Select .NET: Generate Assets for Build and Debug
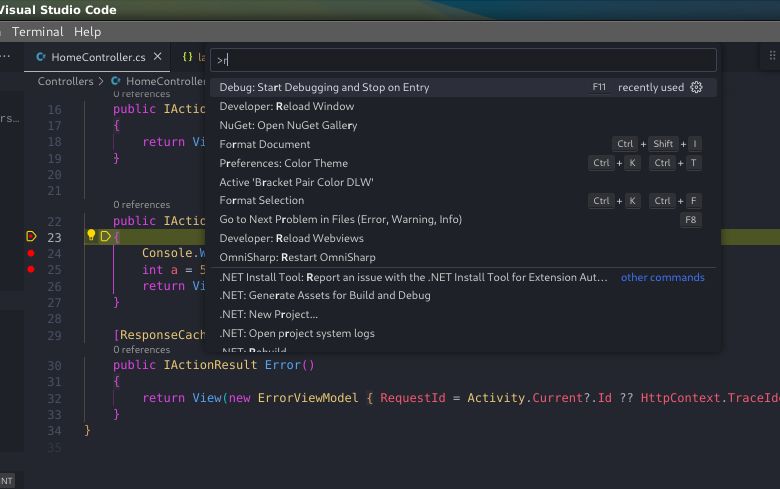780x489 pixels. [x=463, y=295]
